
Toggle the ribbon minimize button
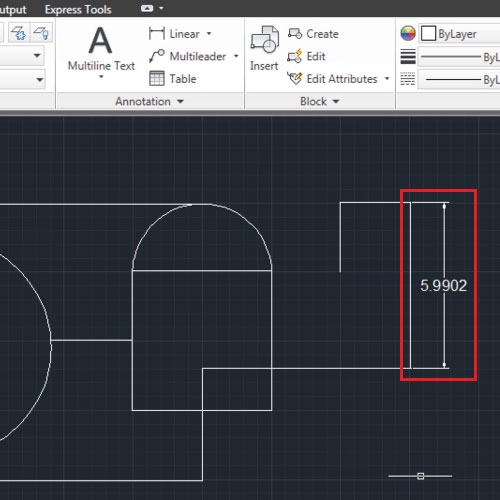click(147, 8)
